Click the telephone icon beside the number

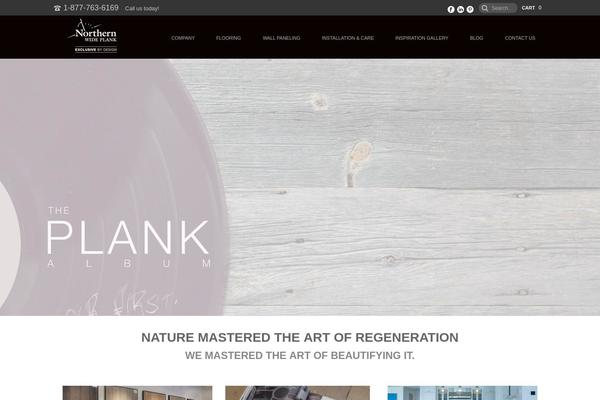57,8
